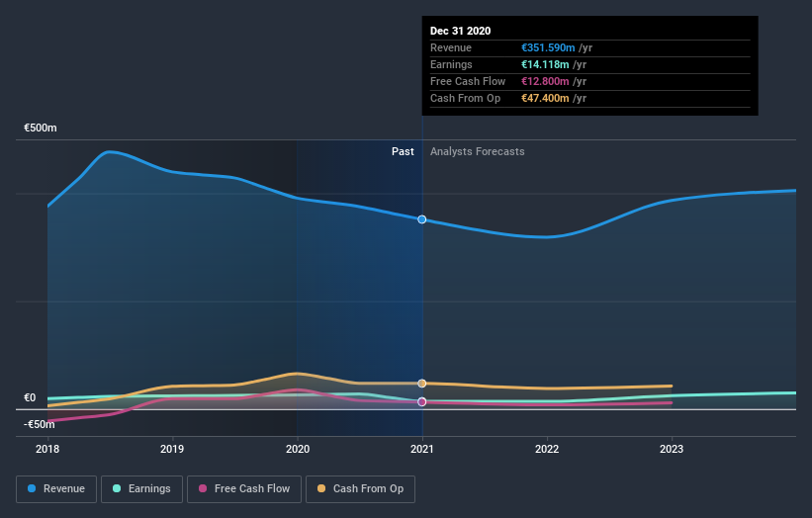Toggle the Earnings legend button
Image resolution: width=812 pixels, height=518 pixels.
(x=141, y=489)
